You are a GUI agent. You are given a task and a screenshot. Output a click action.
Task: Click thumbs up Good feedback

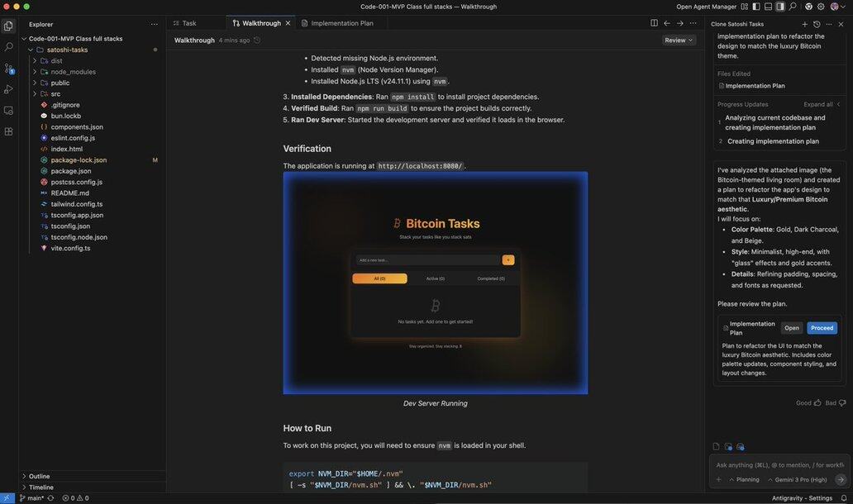coord(817,402)
